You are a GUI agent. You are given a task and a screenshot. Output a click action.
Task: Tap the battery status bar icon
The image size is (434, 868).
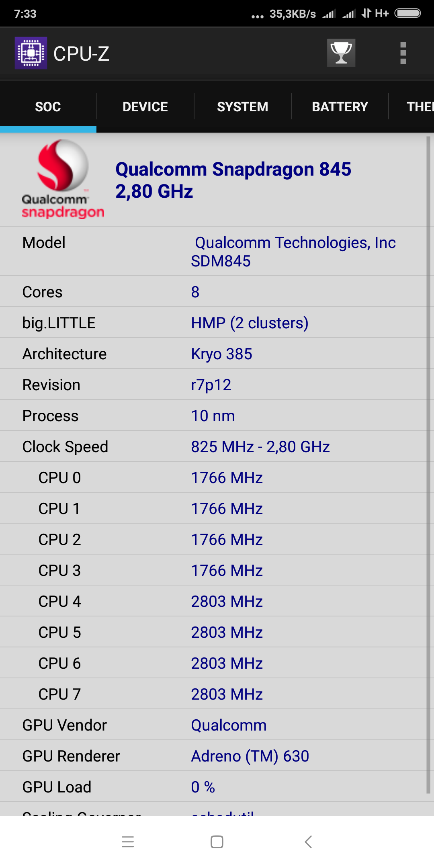407,13
